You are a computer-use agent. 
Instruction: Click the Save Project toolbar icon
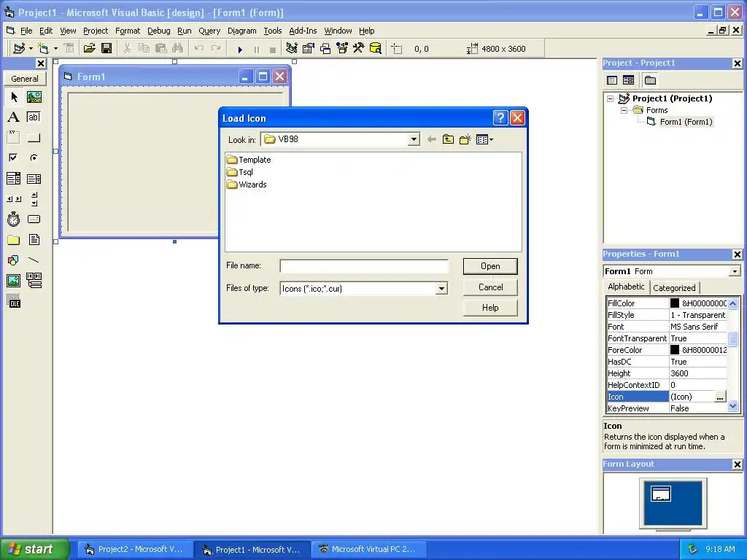pos(107,48)
